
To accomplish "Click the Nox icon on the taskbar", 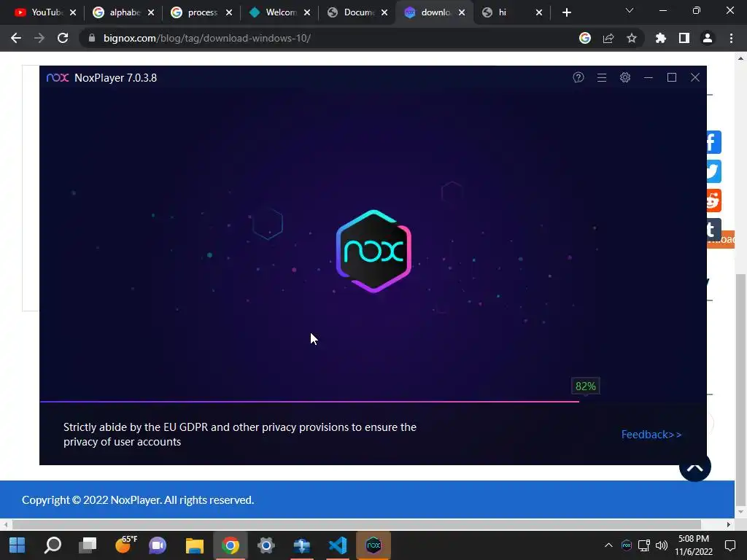I will tap(373, 545).
